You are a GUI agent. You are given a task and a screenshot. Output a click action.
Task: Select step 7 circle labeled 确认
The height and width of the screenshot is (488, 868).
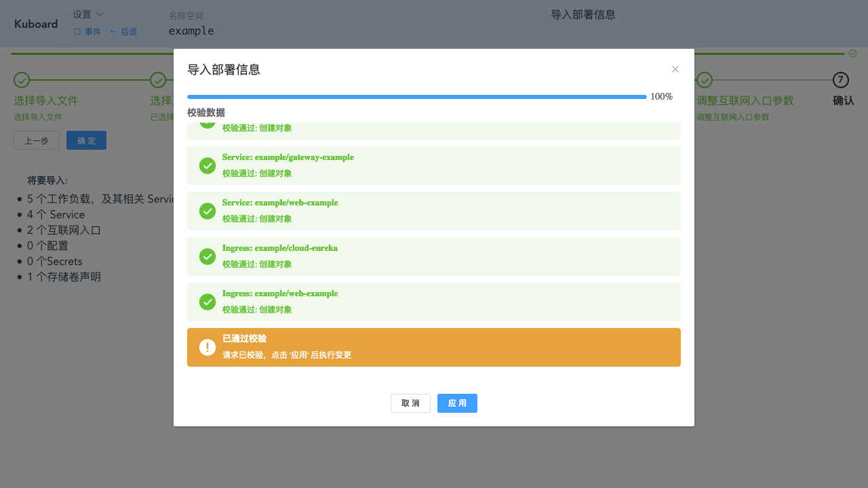pos(840,80)
